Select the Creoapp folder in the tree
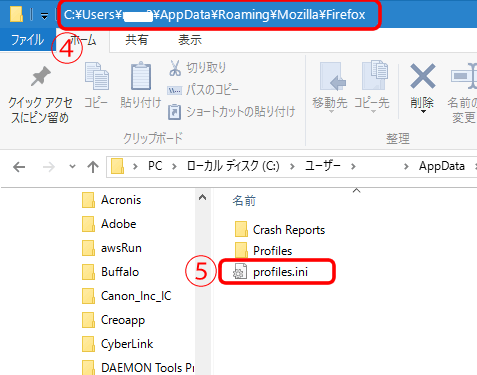477x375 pixels. click(x=113, y=320)
